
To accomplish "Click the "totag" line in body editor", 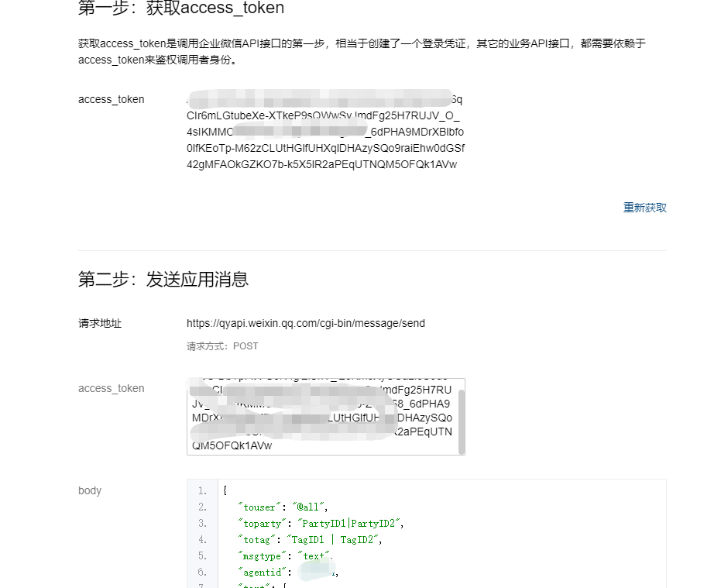I will pos(310,540).
